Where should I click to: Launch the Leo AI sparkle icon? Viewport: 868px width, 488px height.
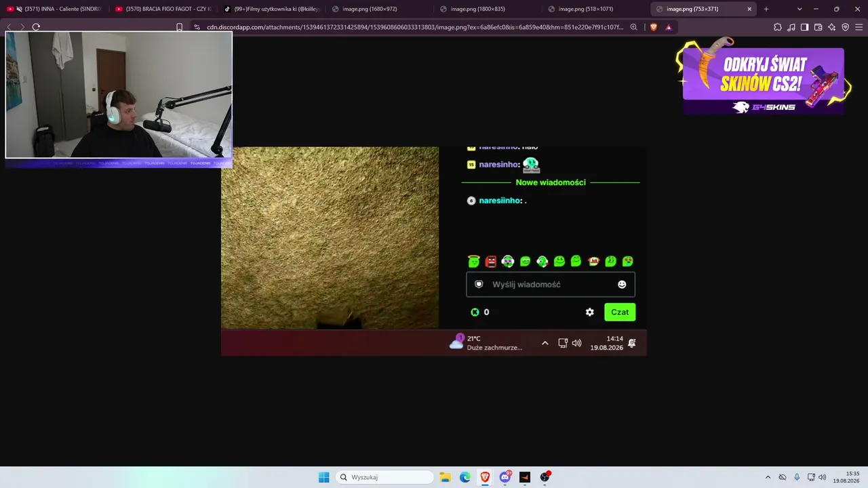click(x=832, y=27)
